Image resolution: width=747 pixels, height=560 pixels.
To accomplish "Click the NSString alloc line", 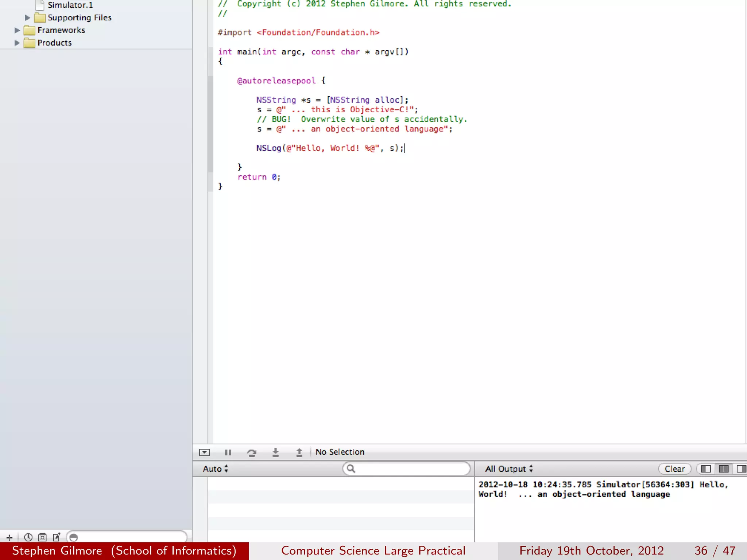I will coord(332,100).
